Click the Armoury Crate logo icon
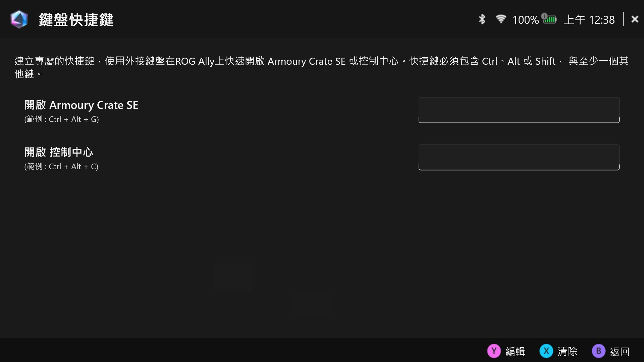The image size is (644, 362). [19, 19]
